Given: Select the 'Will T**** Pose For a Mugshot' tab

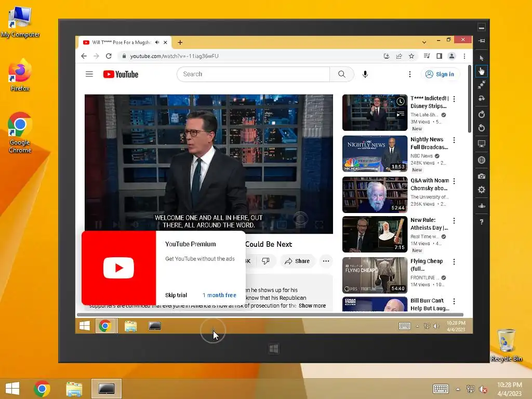Looking at the screenshot, I should 121,43.
